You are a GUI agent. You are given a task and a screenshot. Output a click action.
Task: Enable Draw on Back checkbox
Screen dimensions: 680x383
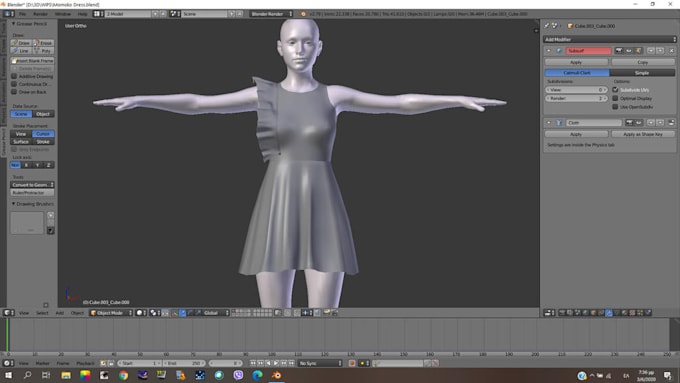pyautogui.click(x=14, y=92)
